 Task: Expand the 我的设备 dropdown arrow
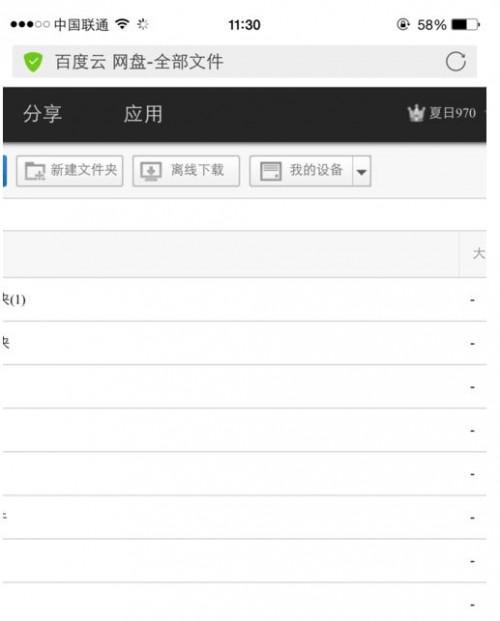coord(361,171)
